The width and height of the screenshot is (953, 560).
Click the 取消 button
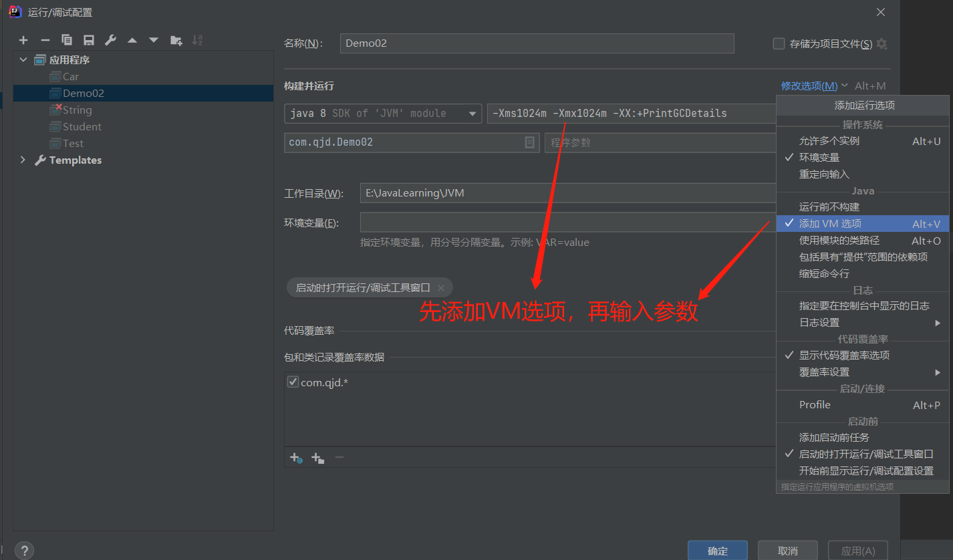pyautogui.click(x=788, y=551)
